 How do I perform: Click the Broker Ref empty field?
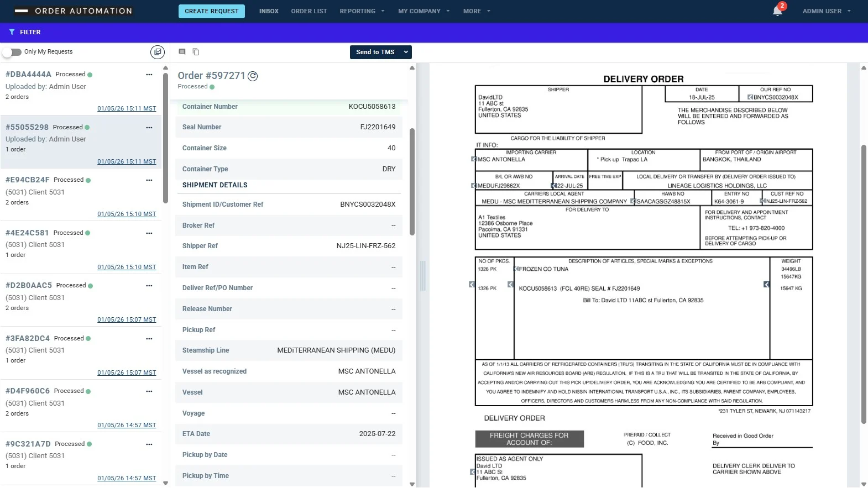click(394, 225)
